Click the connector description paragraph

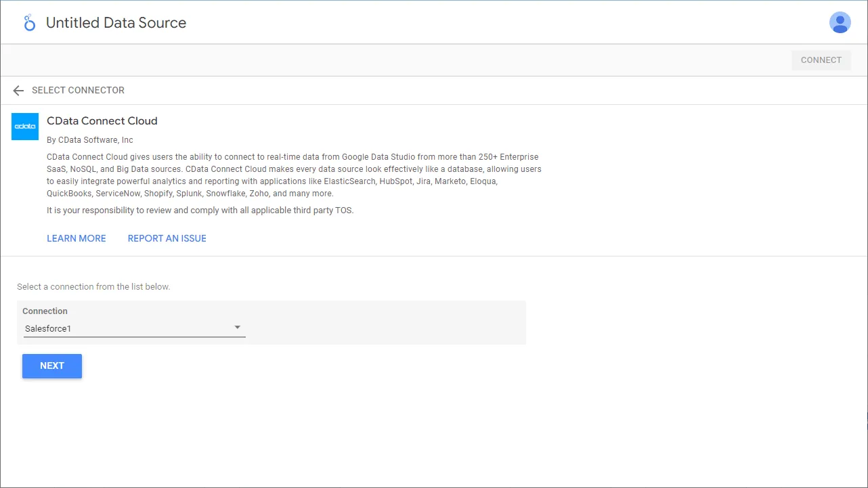point(291,175)
